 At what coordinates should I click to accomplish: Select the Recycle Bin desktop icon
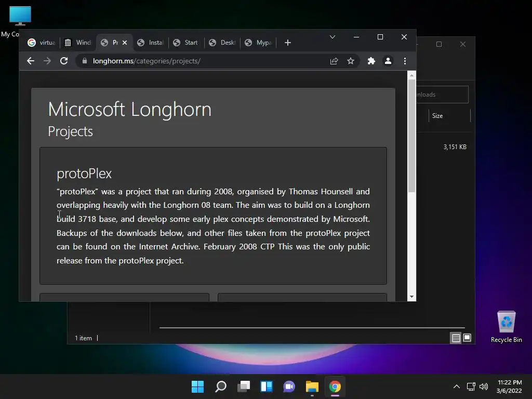coord(506,327)
